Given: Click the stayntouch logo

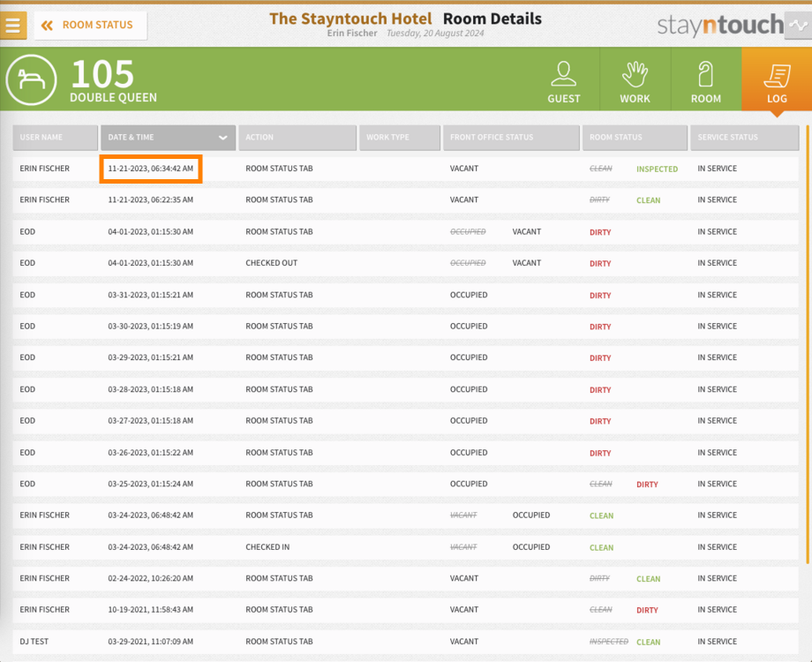Looking at the screenshot, I should [x=720, y=25].
